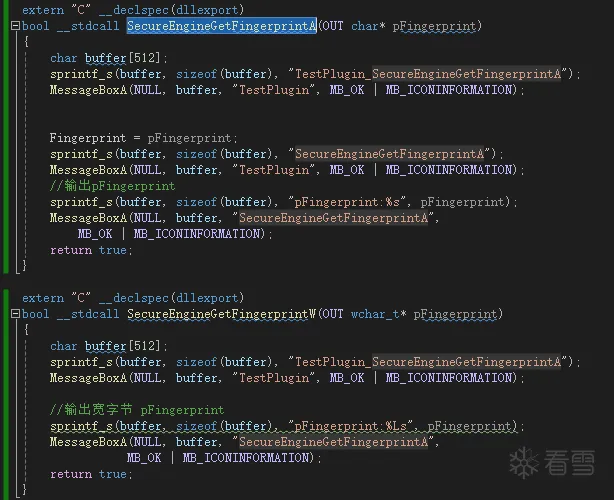Click sprintf_s on the "pFingerprint:%s" line
Viewport: 614px width, 500px height.
(81, 202)
